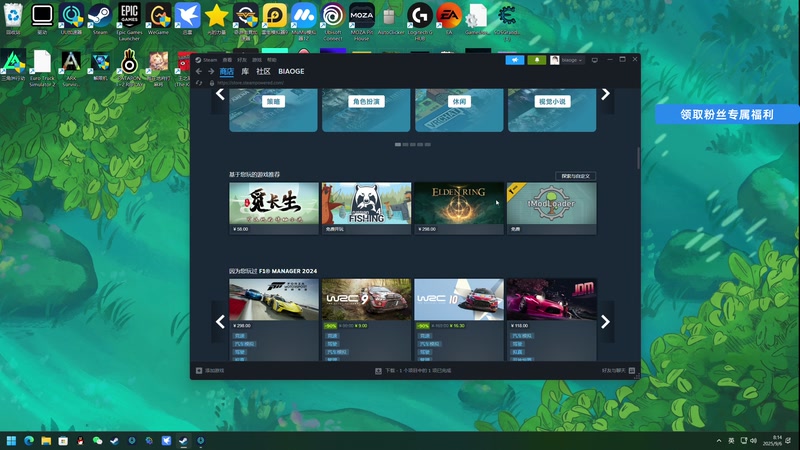Open the WeGame desktop shortcut
Viewport: 800px width, 450px height.
158,19
